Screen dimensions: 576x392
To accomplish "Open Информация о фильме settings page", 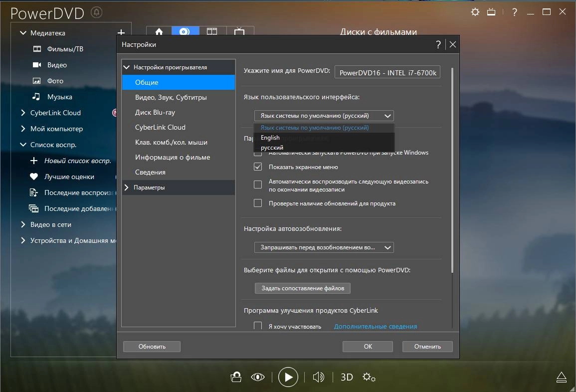I will point(179,157).
